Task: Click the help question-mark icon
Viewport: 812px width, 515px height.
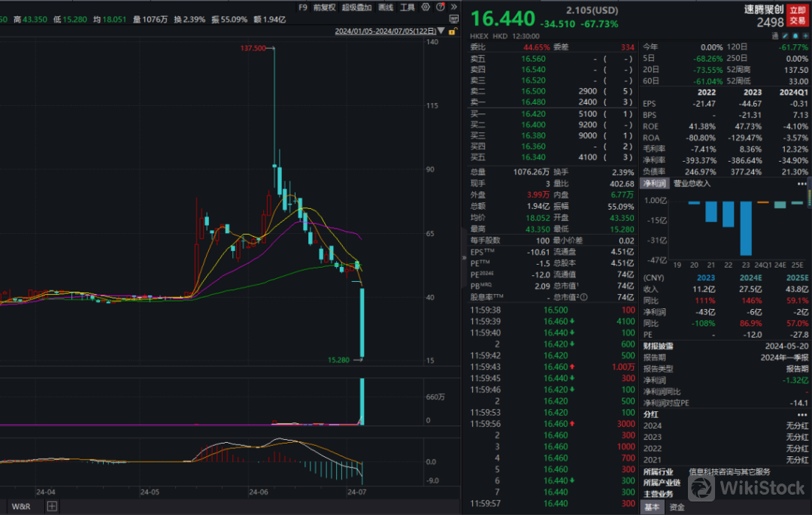Action: point(441,7)
